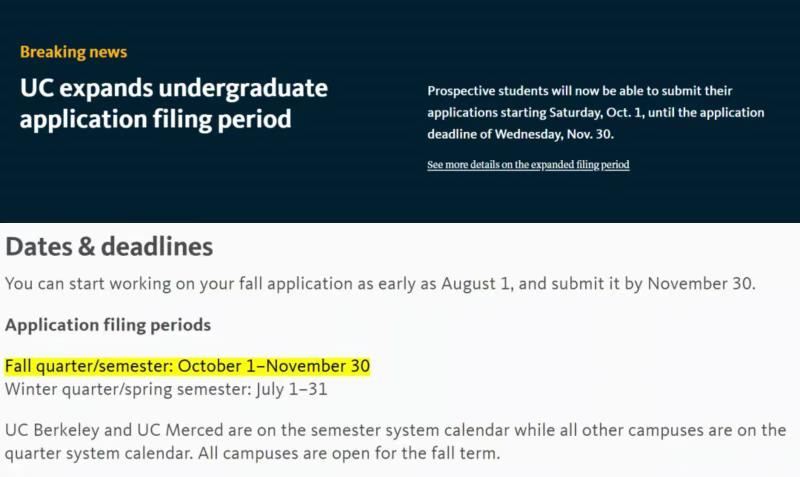Click the "Application filing periods" subheading
The width and height of the screenshot is (800, 477).
(x=108, y=325)
